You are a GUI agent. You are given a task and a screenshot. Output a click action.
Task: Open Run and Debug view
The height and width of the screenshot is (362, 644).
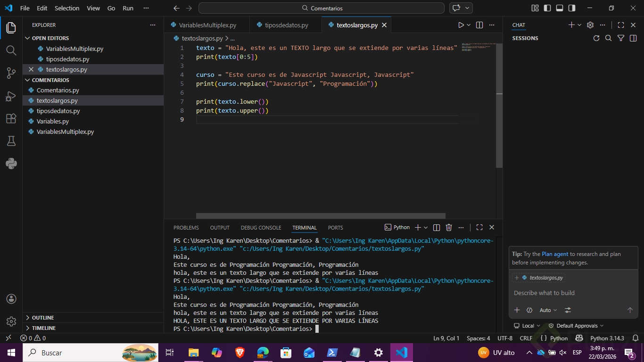coord(11,96)
